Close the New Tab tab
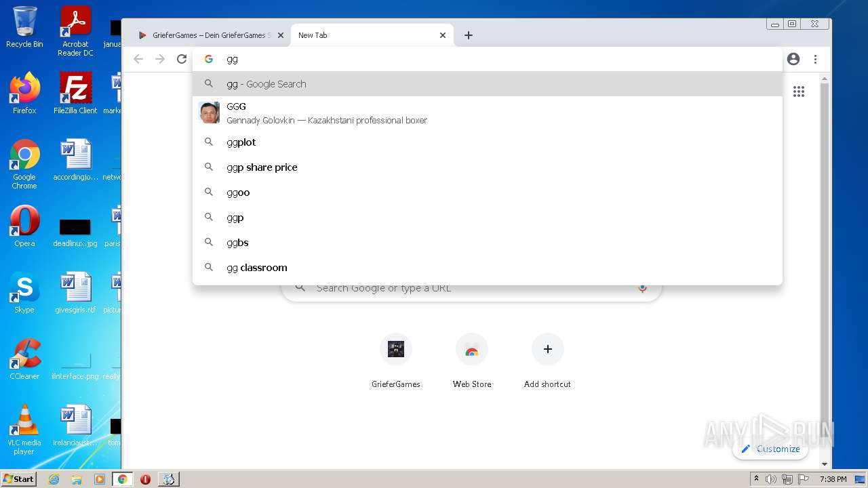Viewport: 868px width, 488px height. 443,35
